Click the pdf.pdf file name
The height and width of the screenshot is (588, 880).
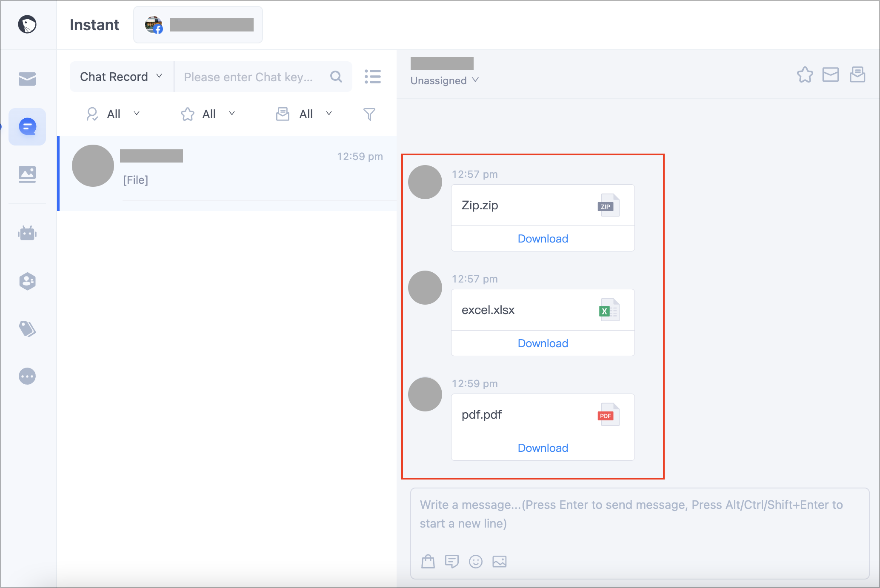482,414
